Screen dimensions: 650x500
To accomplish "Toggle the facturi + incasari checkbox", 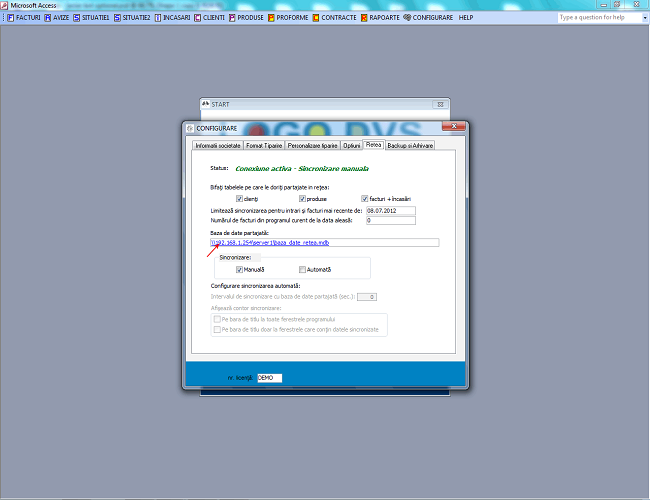I will pyautogui.click(x=364, y=199).
